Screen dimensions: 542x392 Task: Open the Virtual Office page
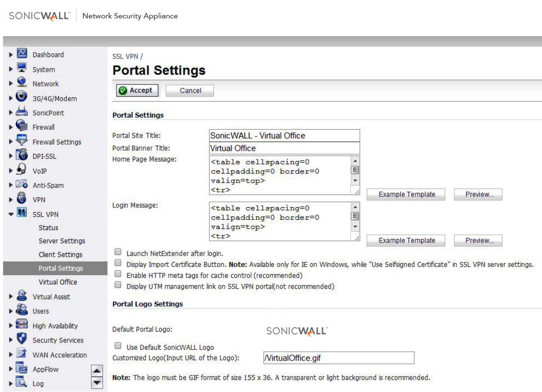(58, 282)
